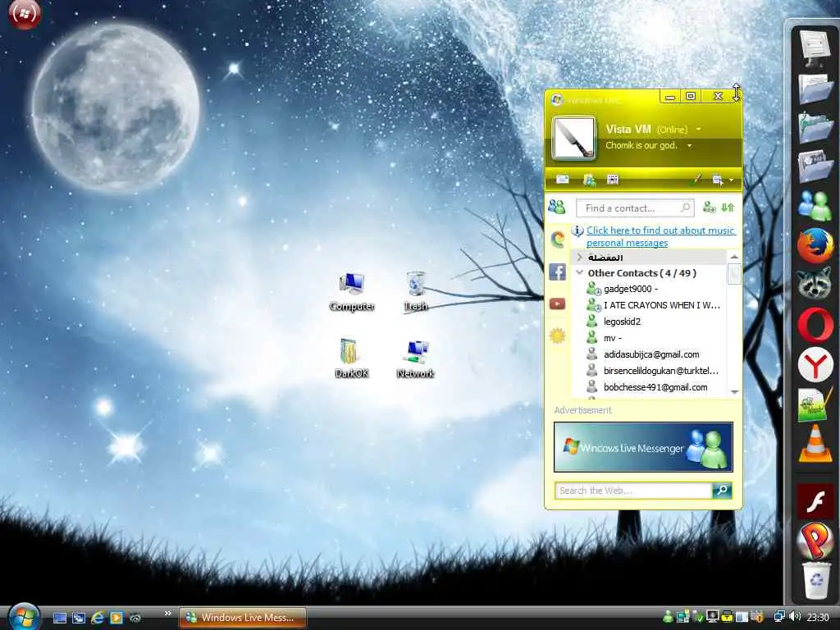Open the Start menu orb
The width and height of the screenshot is (840, 630).
(24, 616)
